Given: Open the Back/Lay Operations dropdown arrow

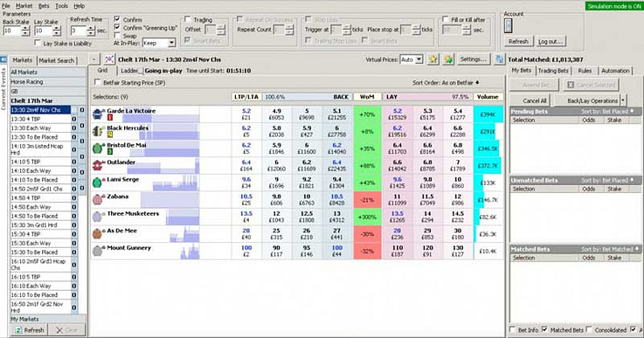Looking at the screenshot, I should tap(623, 100).
